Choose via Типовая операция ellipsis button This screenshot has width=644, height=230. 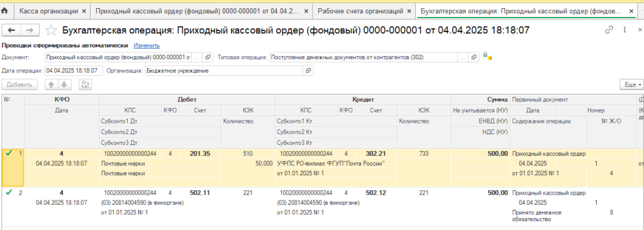coord(464,57)
